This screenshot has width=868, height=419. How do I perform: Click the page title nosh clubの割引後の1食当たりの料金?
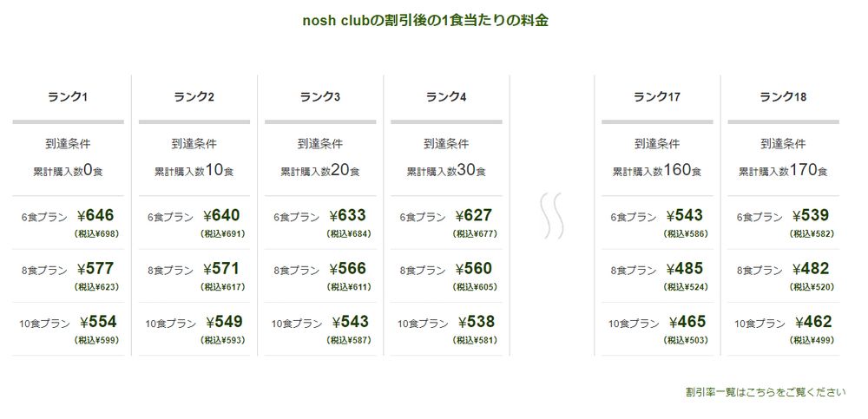click(x=425, y=21)
